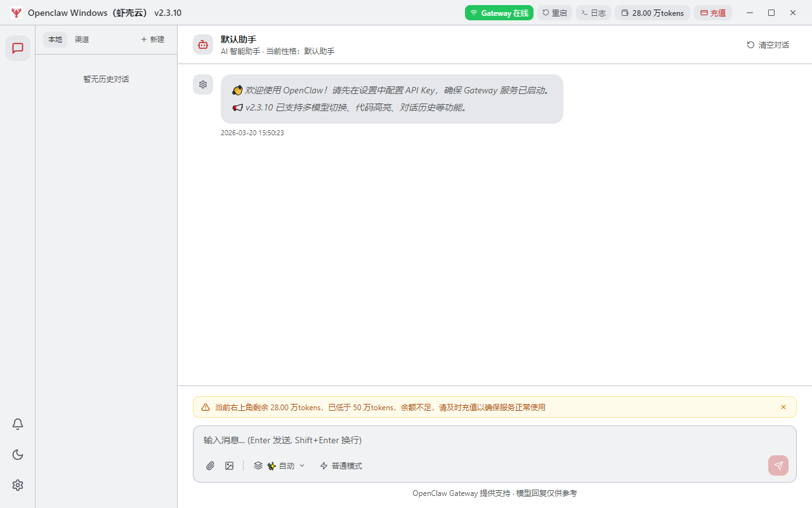Toggle dark mode with the moon icon
This screenshot has height=508, width=812.
17,454
